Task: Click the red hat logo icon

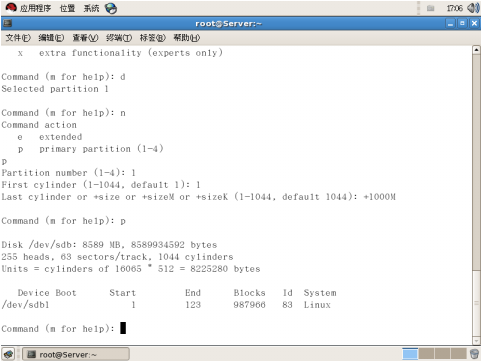Action: click(x=11, y=8)
